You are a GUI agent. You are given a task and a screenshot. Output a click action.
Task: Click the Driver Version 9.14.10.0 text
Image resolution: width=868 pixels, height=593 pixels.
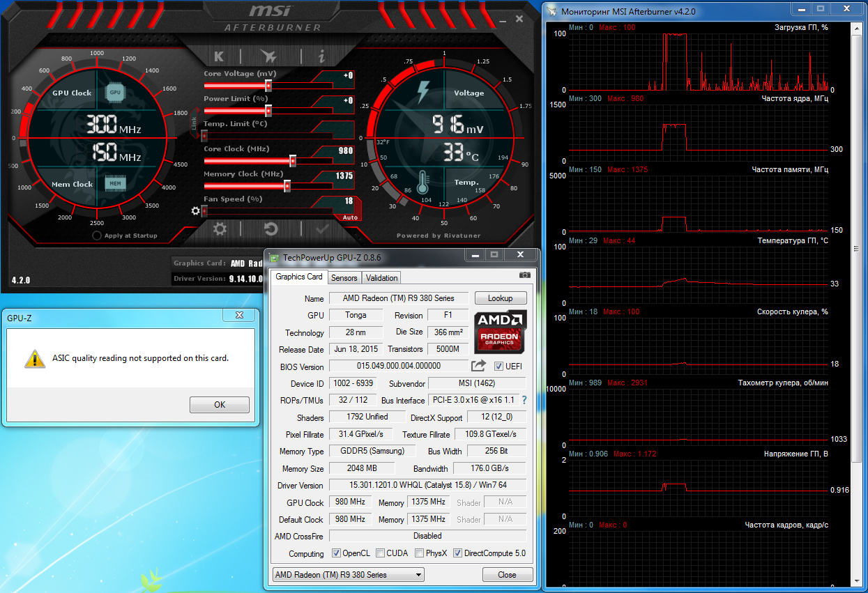click(245, 279)
